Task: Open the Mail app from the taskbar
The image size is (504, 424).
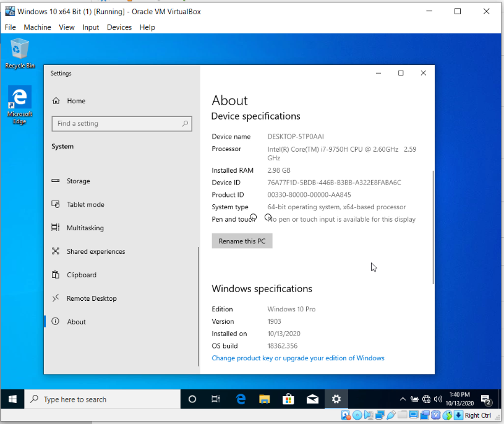Action: coord(312,399)
